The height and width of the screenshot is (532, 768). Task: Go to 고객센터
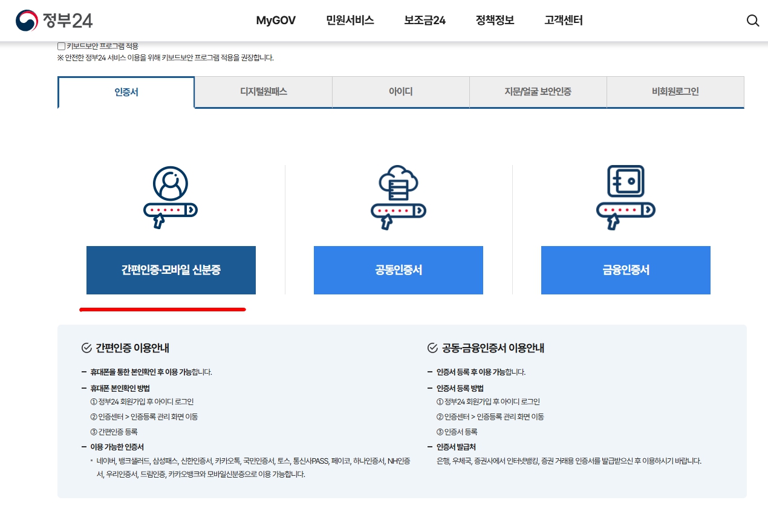(562, 21)
